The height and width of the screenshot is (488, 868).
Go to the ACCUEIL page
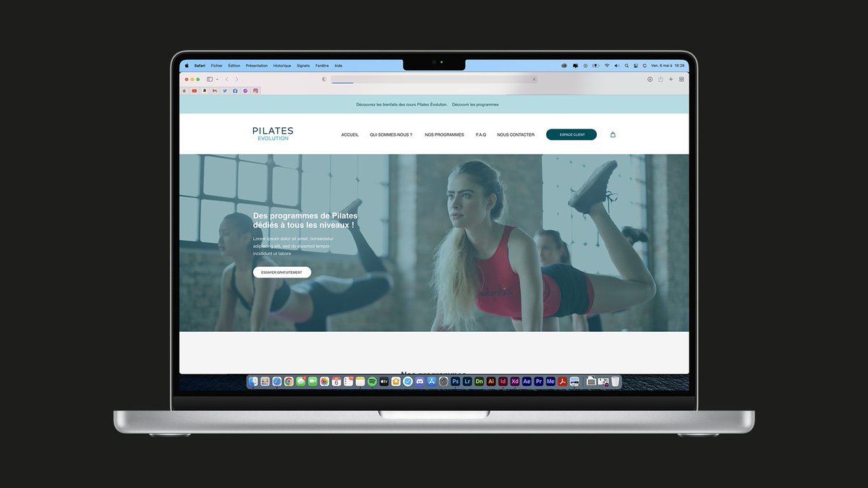(x=350, y=134)
